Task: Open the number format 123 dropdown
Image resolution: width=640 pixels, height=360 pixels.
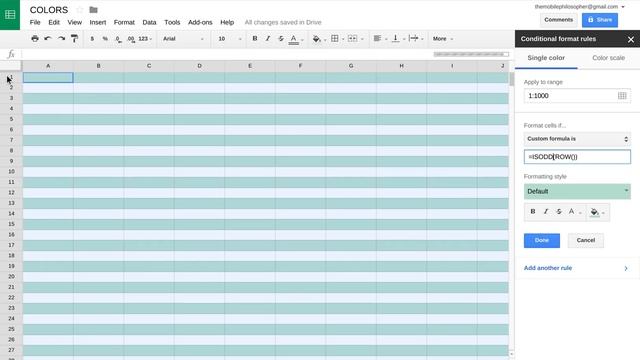Action: pyautogui.click(x=145, y=39)
